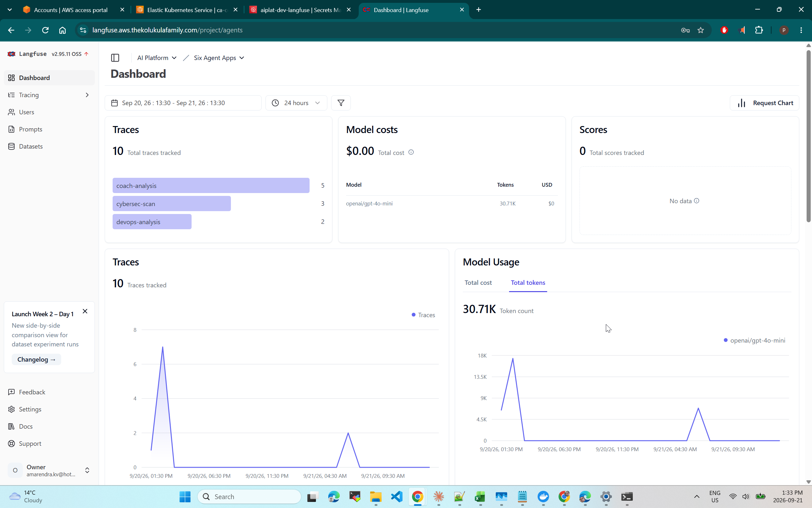The image size is (812, 508).
Task: Click the coach-analysis trace bar
Action: [211, 185]
